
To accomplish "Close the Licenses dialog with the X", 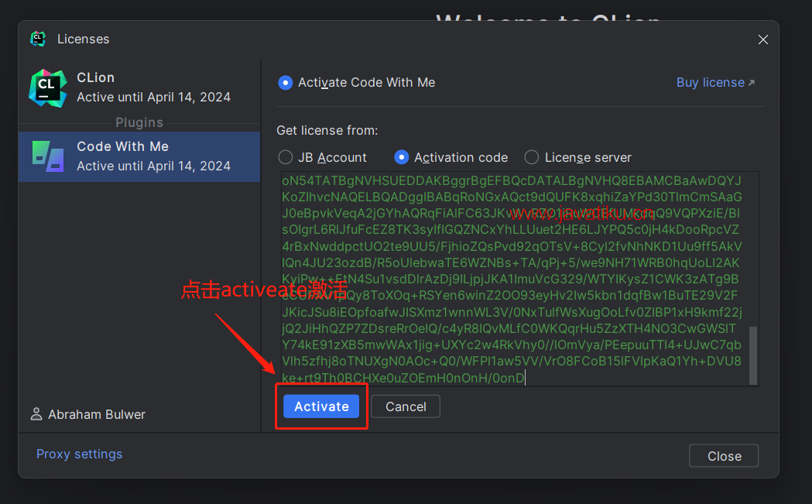I will click(762, 39).
